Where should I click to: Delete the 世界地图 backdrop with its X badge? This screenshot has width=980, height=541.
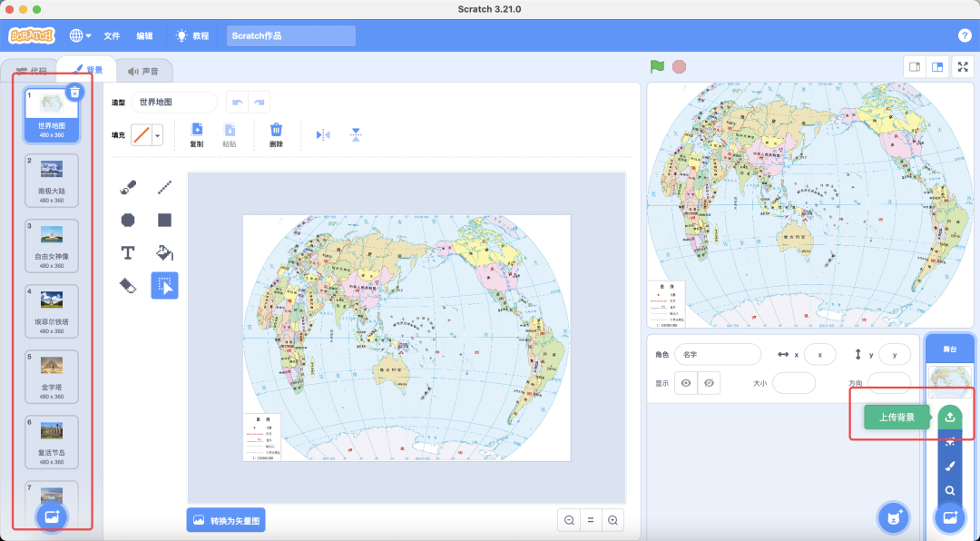[74, 93]
